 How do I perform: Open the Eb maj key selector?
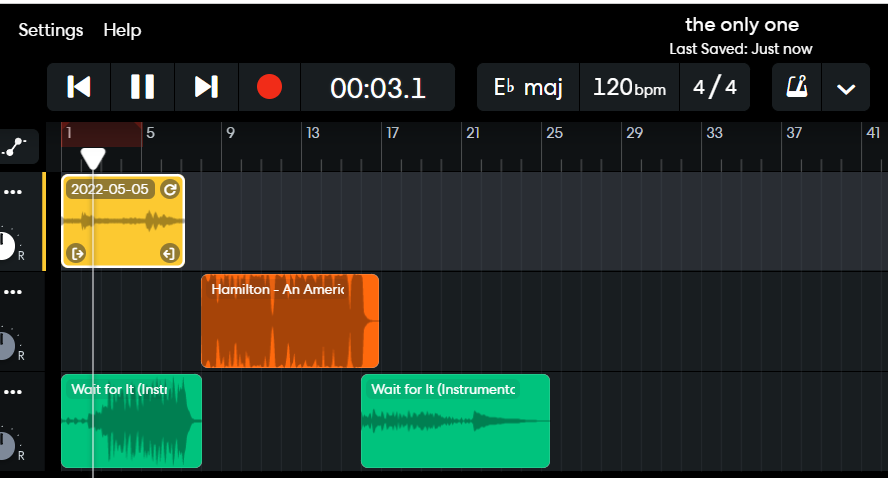click(528, 87)
